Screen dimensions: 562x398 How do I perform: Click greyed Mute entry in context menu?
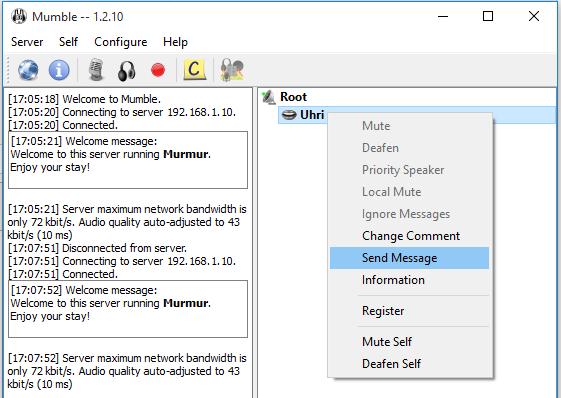pos(409,126)
